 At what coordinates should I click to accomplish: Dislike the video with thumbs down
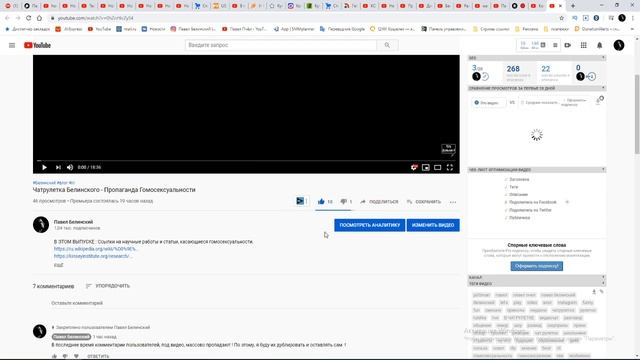coord(344,202)
